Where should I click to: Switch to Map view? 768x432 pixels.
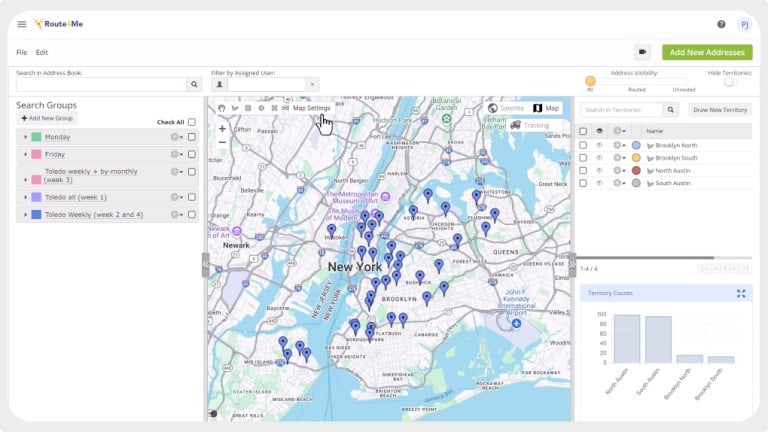coord(546,108)
